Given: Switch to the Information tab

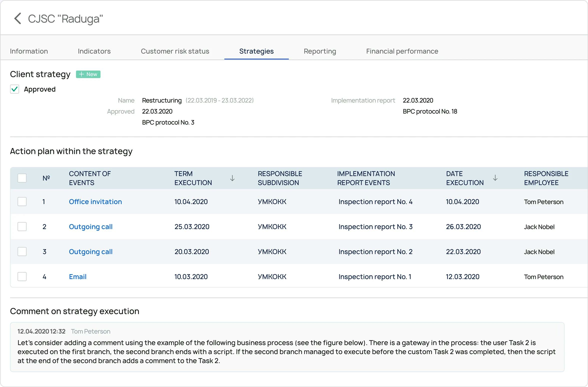Looking at the screenshot, I should click(x=29, y=51).
